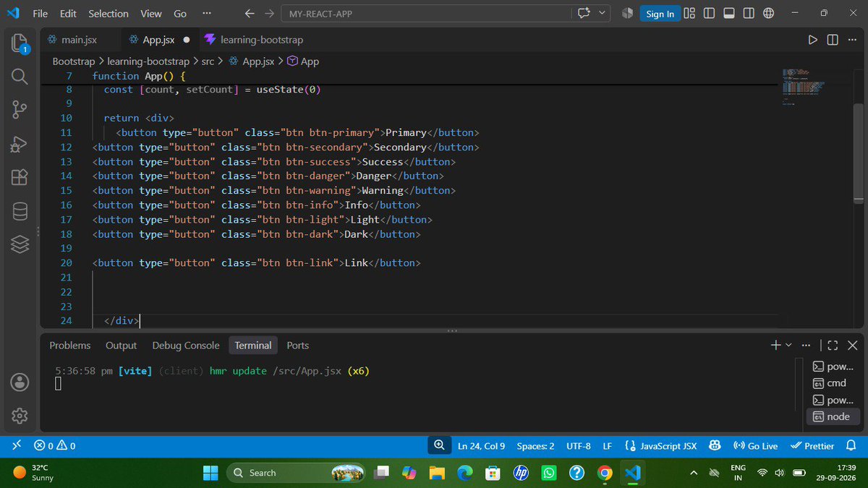Open the Edit menu
Image resolution: width=868 pixels, height=488 pixels.
[69, 14]
